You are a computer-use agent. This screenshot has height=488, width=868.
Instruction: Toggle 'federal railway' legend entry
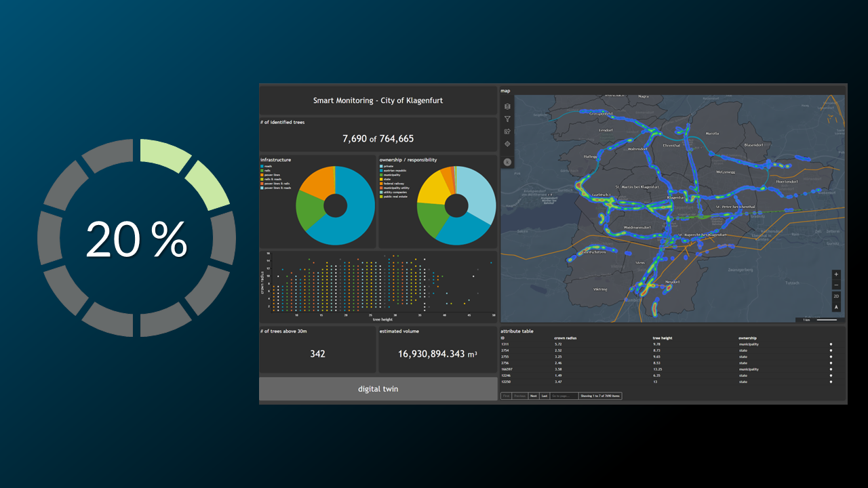click(x=391, y=184)
